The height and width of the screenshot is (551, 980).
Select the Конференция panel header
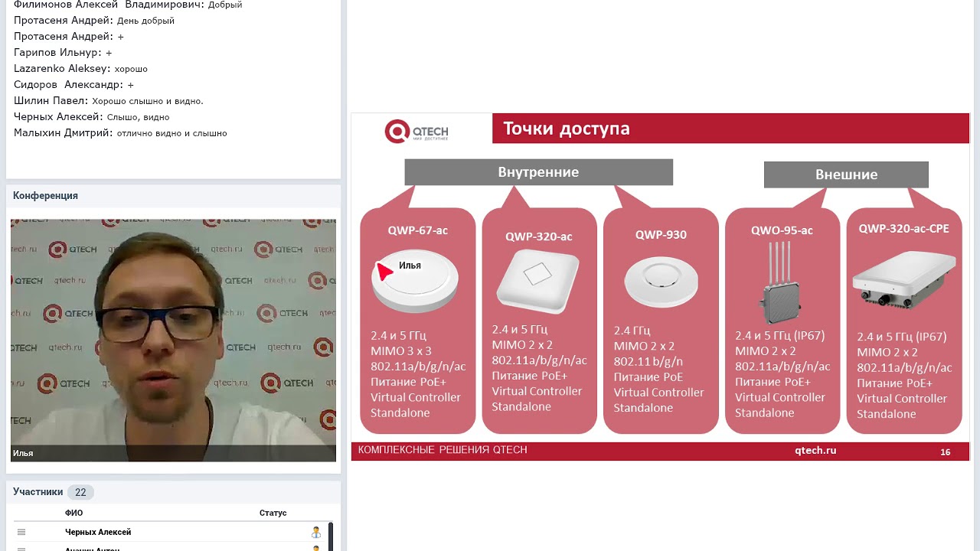[x=173, y=196]
